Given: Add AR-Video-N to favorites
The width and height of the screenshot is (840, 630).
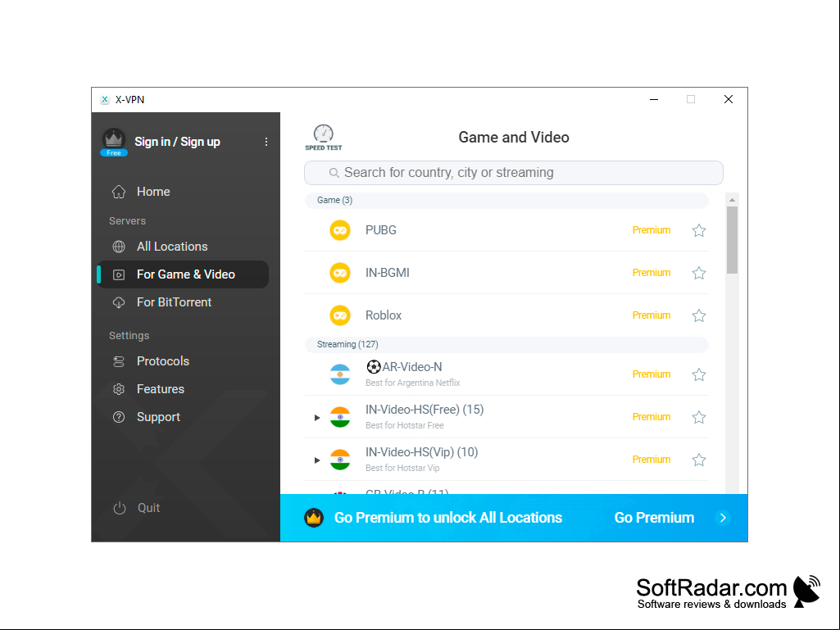Looking at the screenshot, I should (698, 374).
